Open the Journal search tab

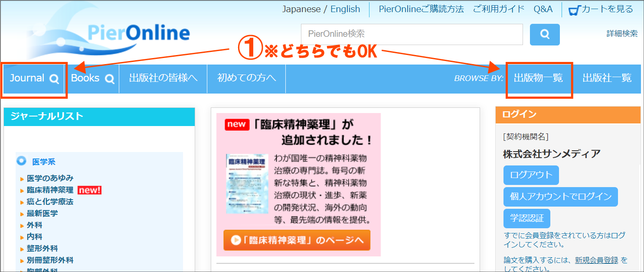click(34, 78)
